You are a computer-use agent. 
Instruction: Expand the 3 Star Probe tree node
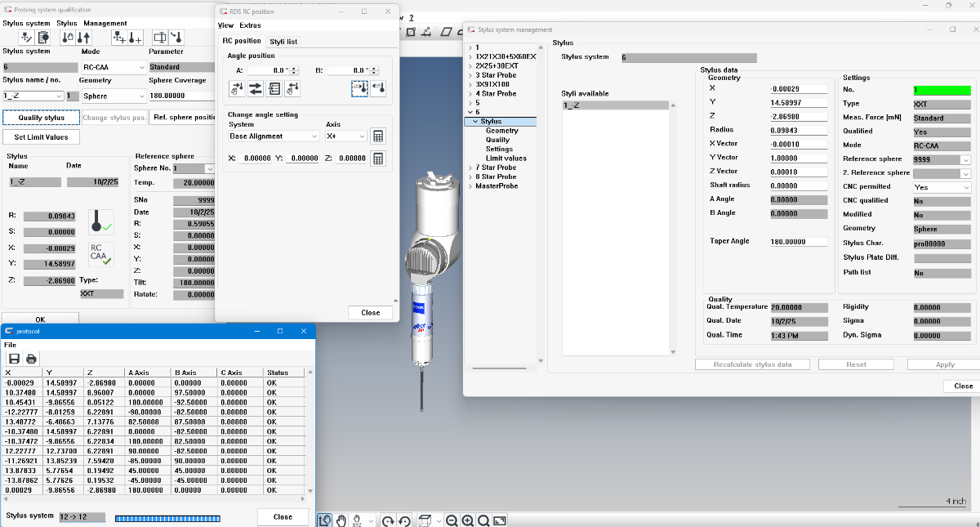point(470,75)
